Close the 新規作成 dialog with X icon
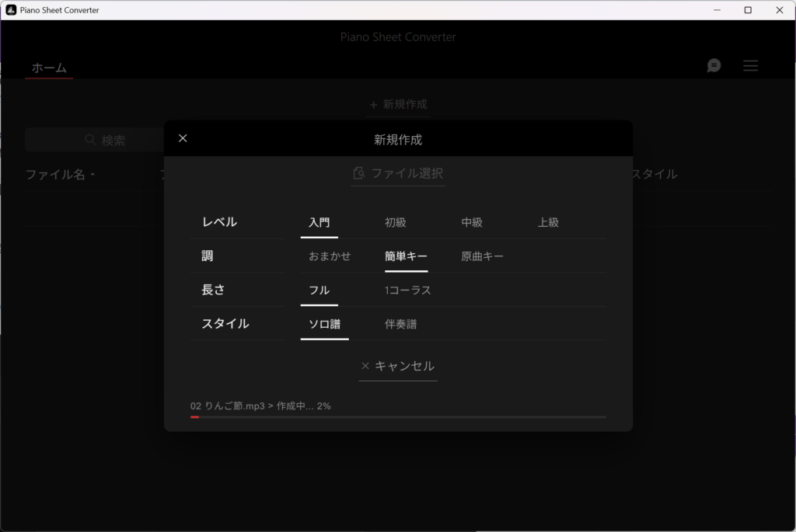The image size is (796, 532). coord(183,138)
